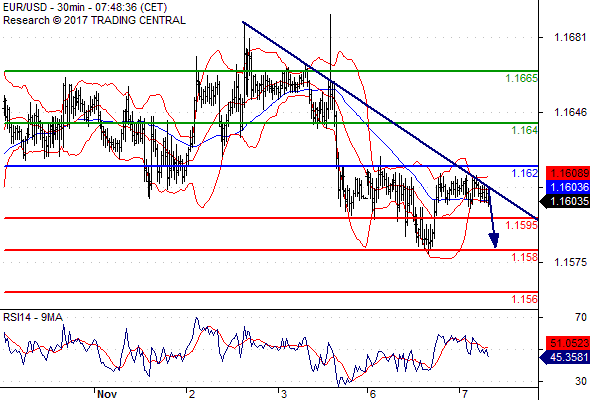Screen dimensions: 590x400
Task: Select the RSI 70 level label
Action: click(x=581, y=317)
